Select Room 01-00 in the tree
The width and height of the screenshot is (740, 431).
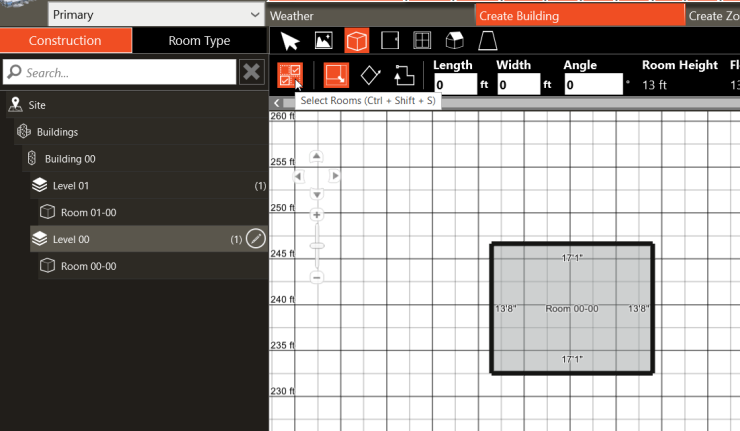tap(153, 212)
